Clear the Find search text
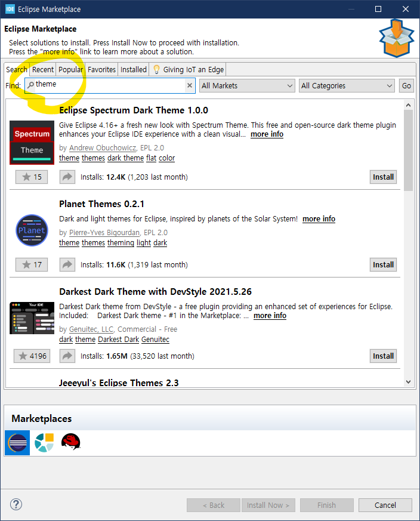The height and width of the screenshot is (521, 420). pos(189,85)
